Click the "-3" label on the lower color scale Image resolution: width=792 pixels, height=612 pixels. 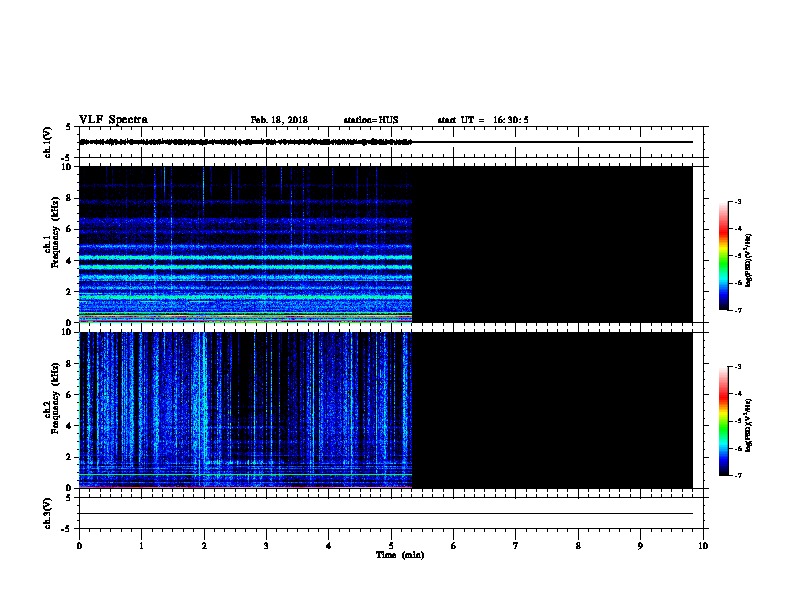pyautogui.click(x=738, y=367)
